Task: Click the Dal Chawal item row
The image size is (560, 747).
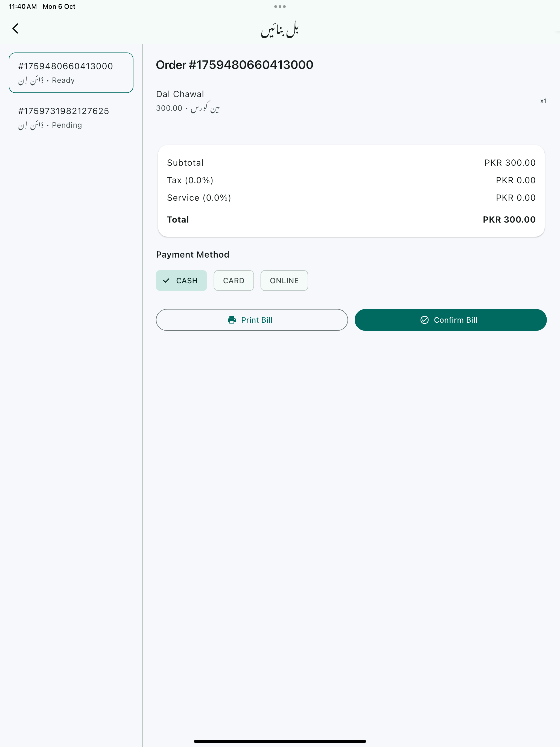Action: pos(351,101)
